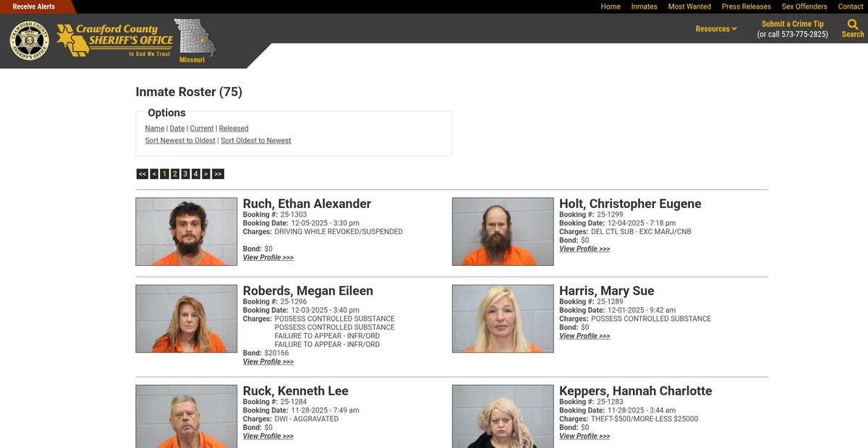Go to previous page with < button
This screenshot has height=448, width=868.
coord(154,174)
